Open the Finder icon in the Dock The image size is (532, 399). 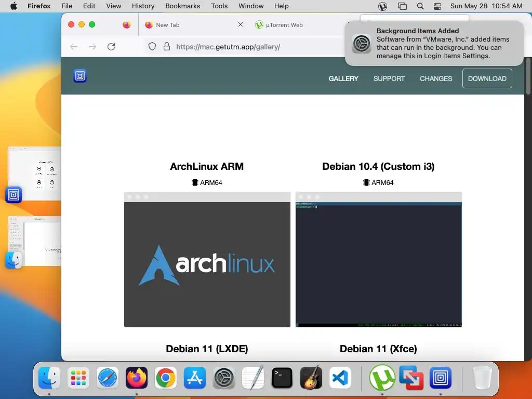49,378
